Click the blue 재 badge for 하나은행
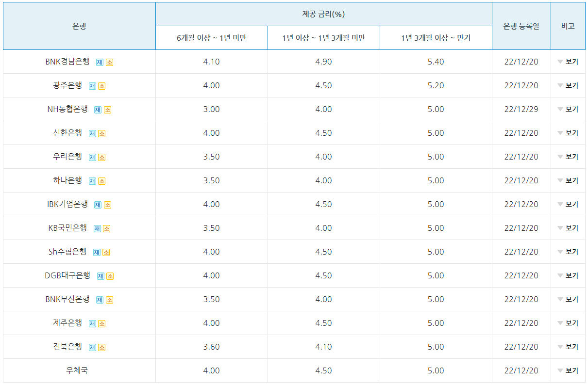The height and width of the screenshot is (386, 588). (x=92, y=181)
